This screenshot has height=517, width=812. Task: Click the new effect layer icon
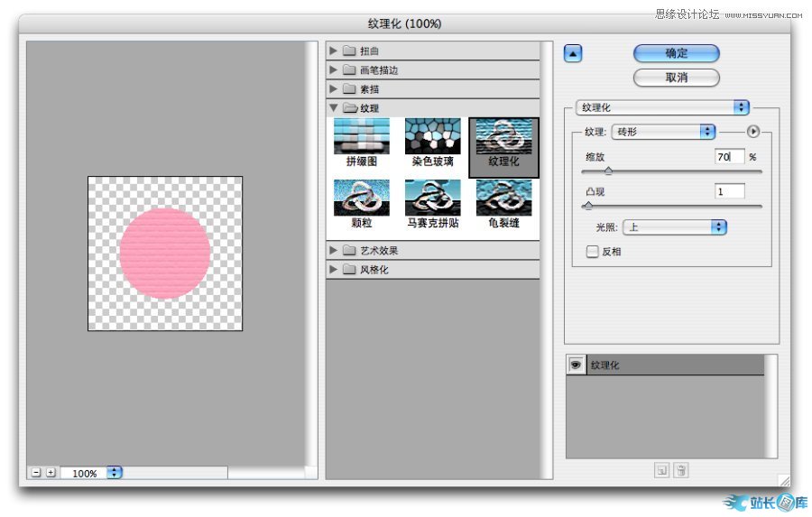pos(661,470)
